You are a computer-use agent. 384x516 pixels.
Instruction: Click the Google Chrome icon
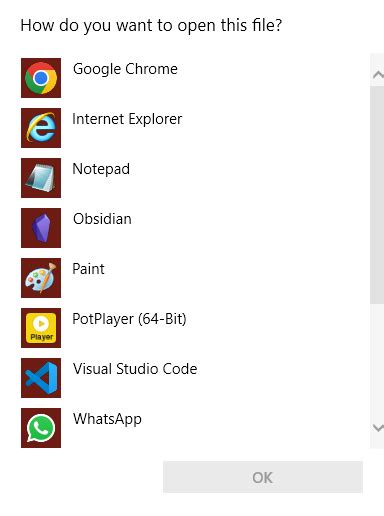41,78
